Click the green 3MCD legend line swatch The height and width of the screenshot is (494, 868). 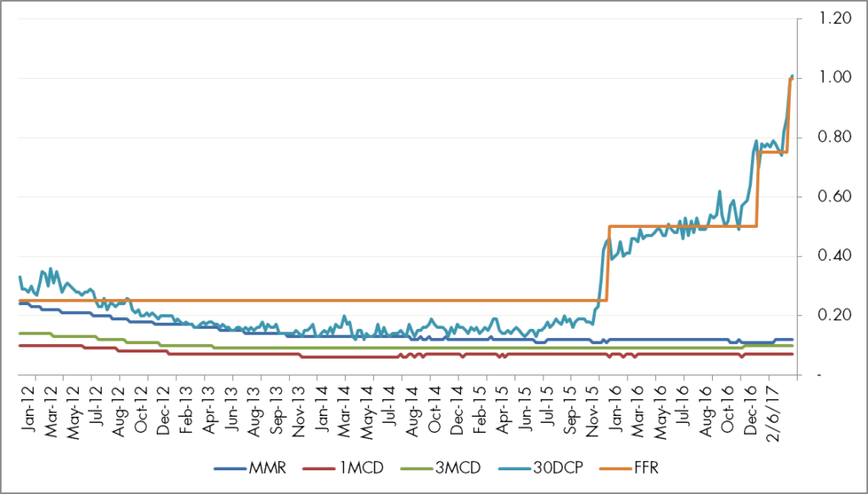pyautogui.click(x=415, y=469)
